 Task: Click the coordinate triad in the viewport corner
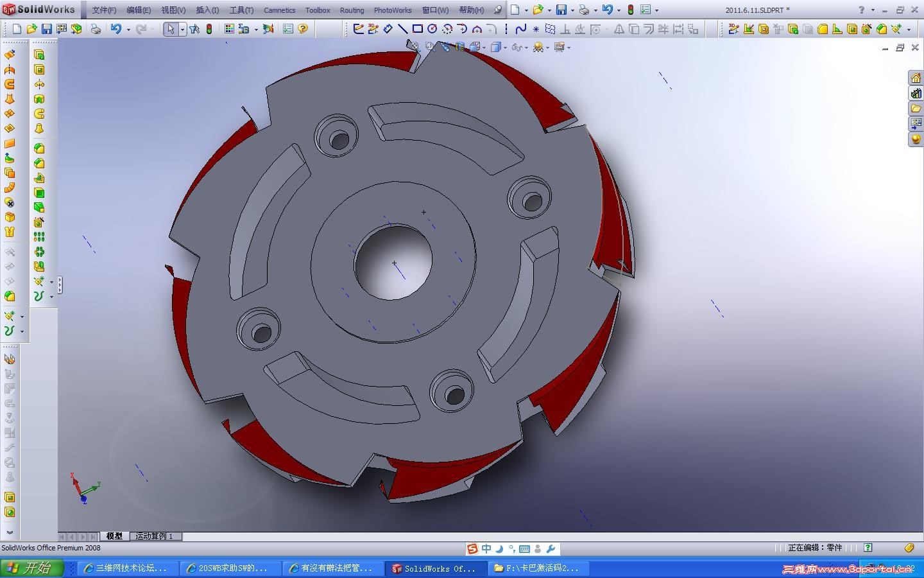click(x=83, y=489)
